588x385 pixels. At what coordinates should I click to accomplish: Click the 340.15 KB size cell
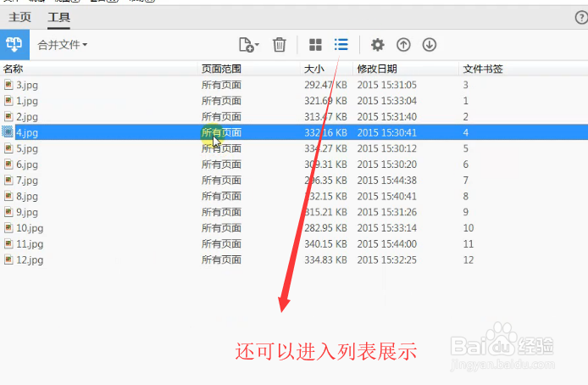coord(325,244)
